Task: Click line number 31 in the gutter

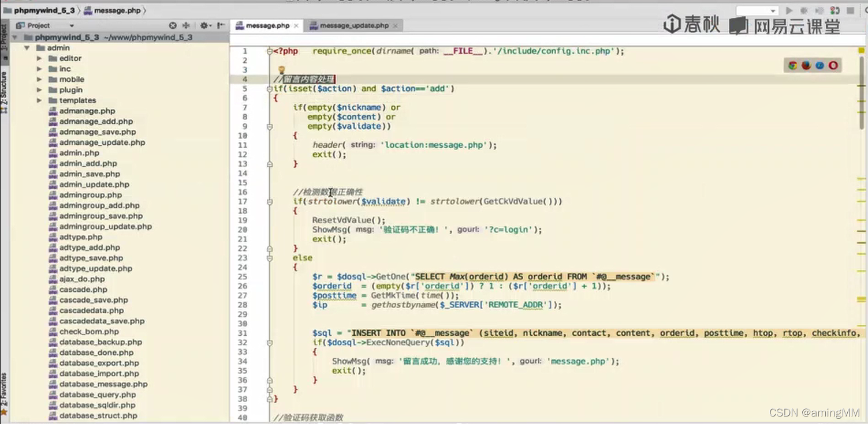Action: pyautogui.click(x=243, y=333)
